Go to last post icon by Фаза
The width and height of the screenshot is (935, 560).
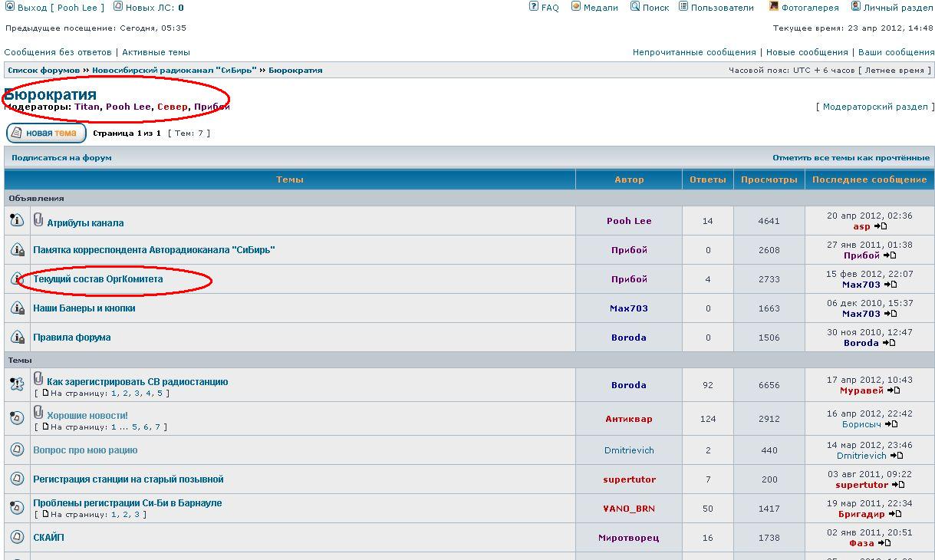tap(884, 543)
